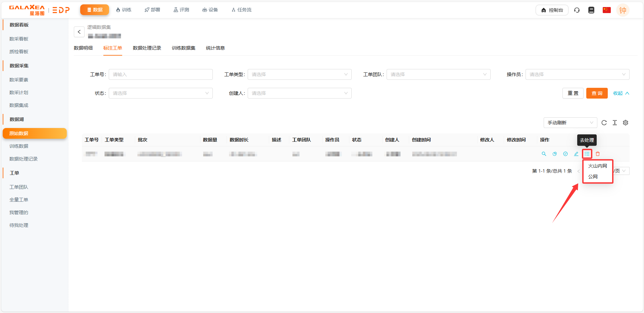
Task: Click the pie chart statistics icon in row
Action: (x=554, y=154)
